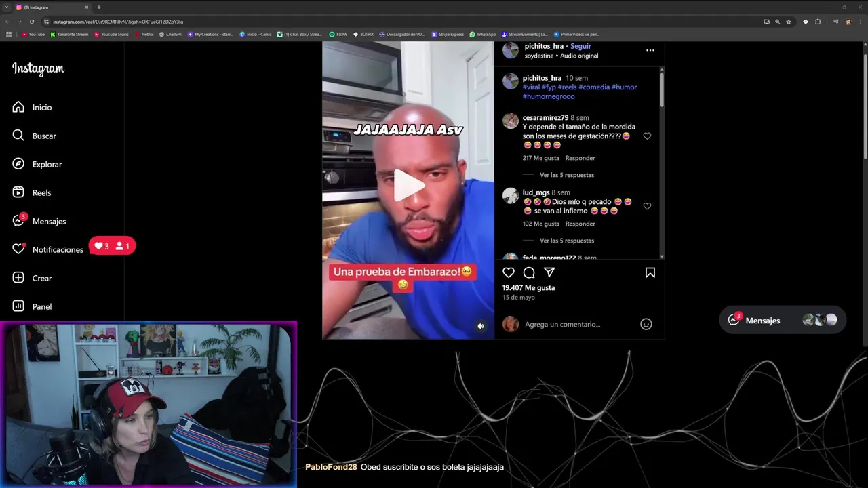Open Chrome three-dot menu
The width and height of the screenshot is (868, 488).
coord(861,22)
